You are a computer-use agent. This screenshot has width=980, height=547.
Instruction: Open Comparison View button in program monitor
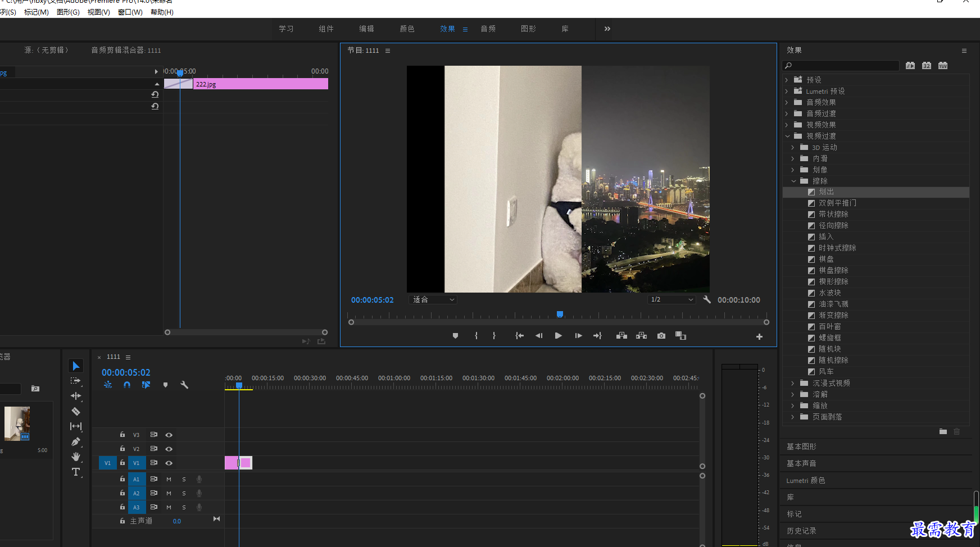click(x=680, y=336)
